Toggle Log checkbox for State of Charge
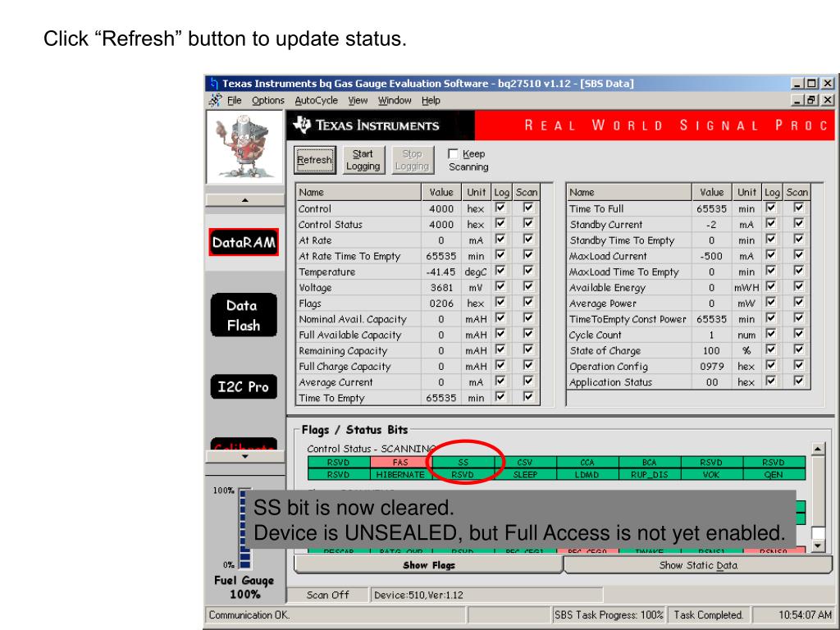The width and height of the screenshot is (840, 630). point(771,349)
